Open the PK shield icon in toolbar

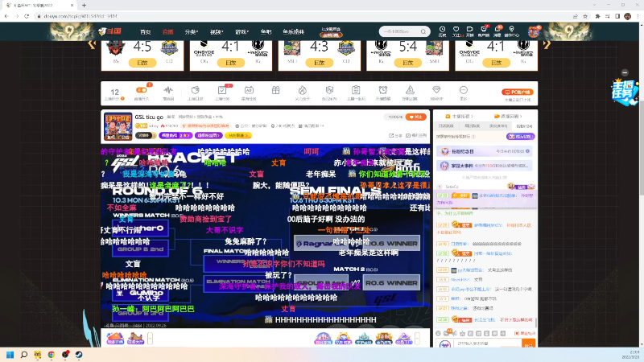tap(329, 90)
